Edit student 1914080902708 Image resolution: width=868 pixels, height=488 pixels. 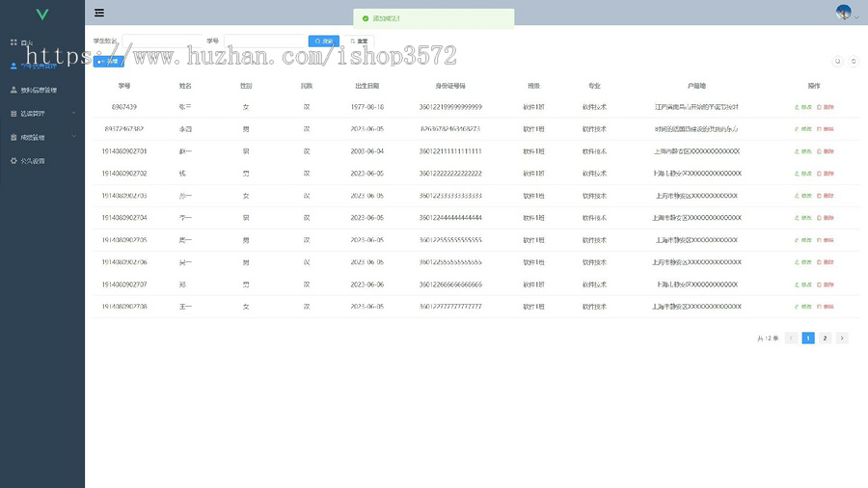click(803, 307)
